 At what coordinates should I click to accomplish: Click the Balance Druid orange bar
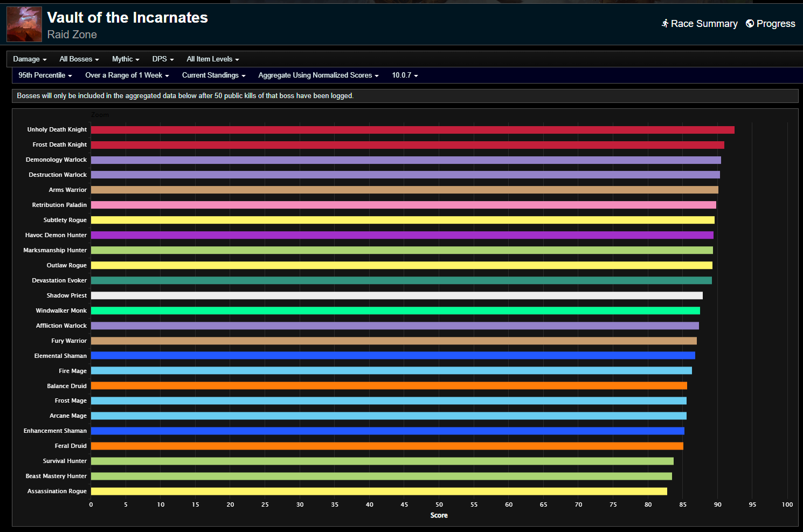tap(389, 385)
